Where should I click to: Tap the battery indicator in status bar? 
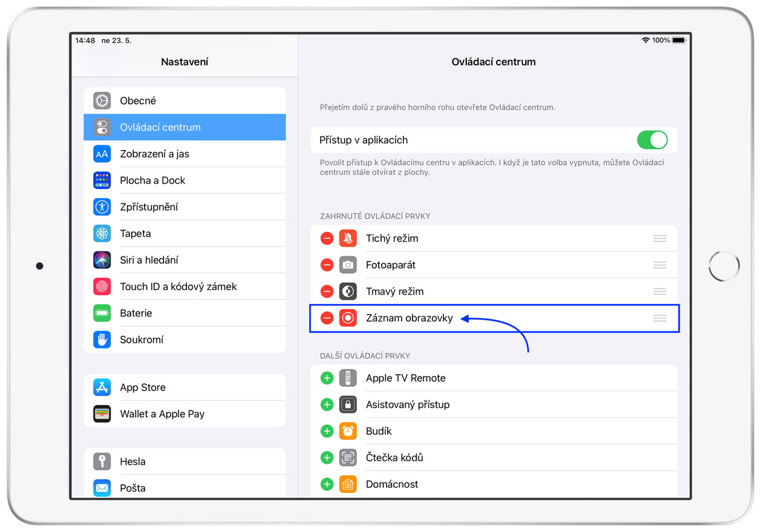point(679,41)
